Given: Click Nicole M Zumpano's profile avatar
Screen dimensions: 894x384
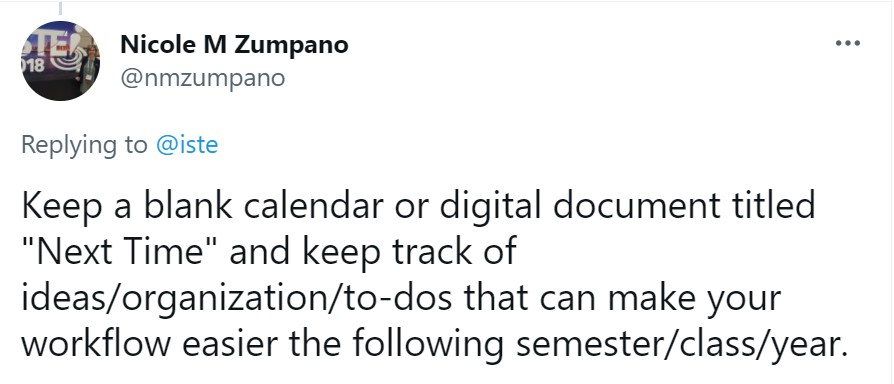Looking at the screenshot, I should coord(60,61).
